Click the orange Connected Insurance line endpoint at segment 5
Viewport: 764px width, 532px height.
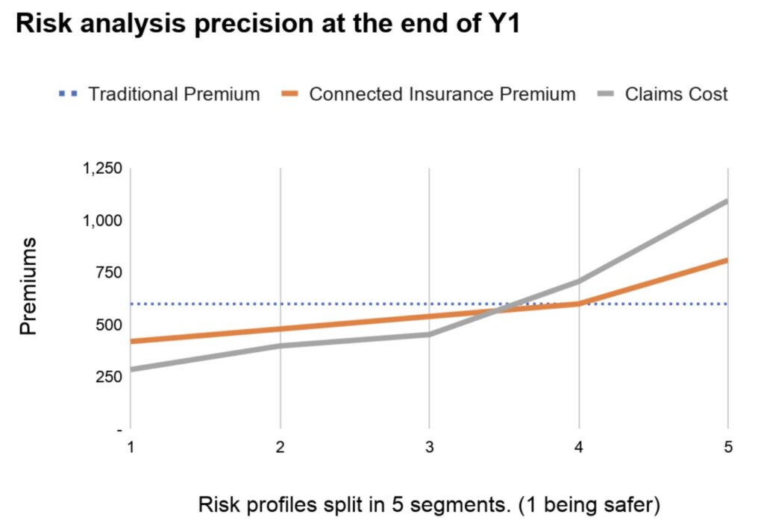726,260
